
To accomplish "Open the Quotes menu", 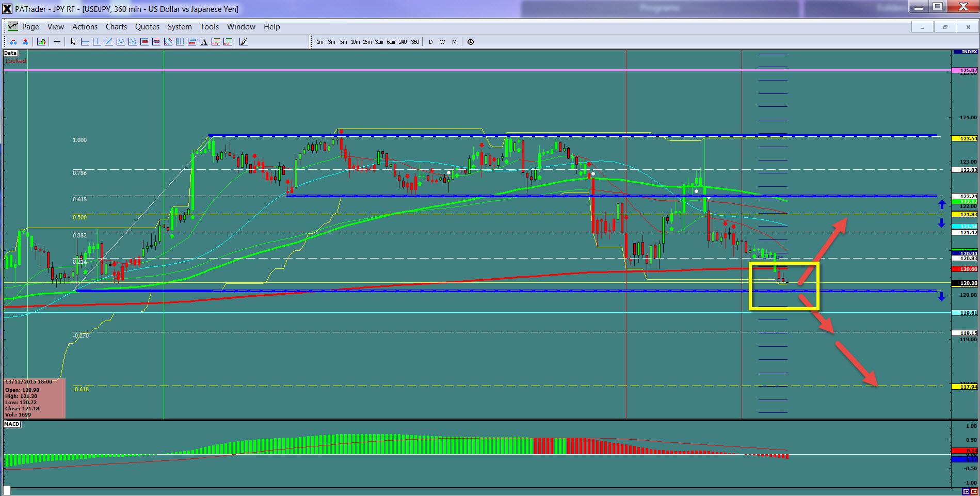I will [147, 27].
